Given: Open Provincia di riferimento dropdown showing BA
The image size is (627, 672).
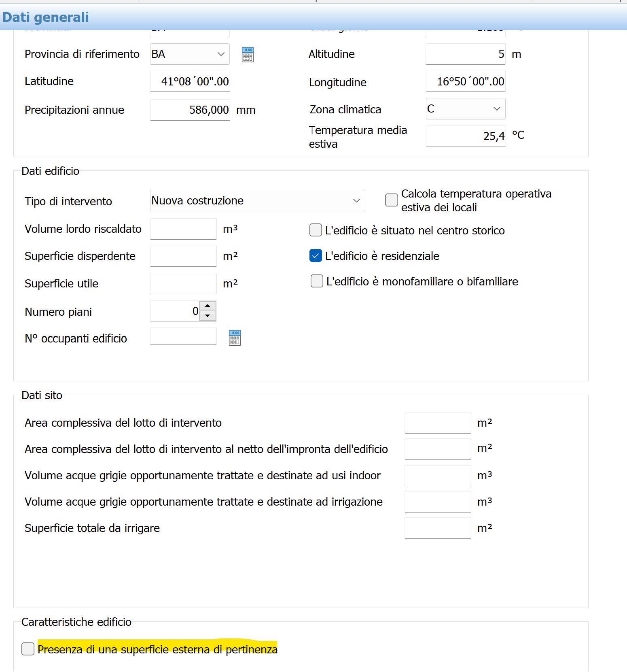Looking at the screenshot, I should 190,54.
